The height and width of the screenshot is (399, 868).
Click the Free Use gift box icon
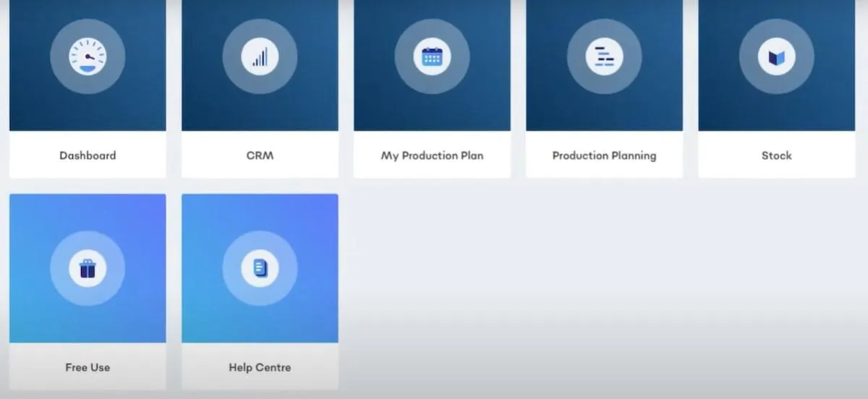[88, 269]
